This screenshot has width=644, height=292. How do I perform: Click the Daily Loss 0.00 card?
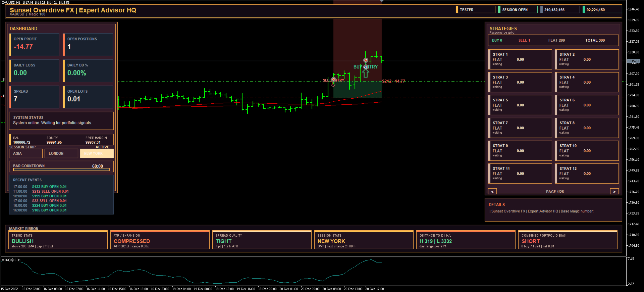point(35,71)
